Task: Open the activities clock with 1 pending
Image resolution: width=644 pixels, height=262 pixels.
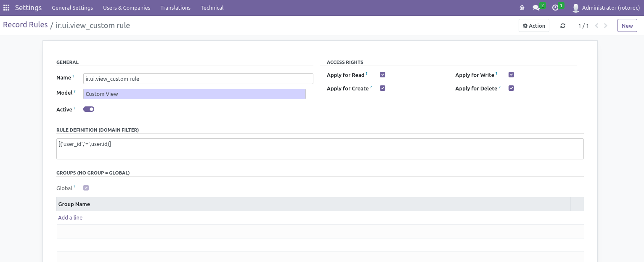Action: (x=556, y=8)
